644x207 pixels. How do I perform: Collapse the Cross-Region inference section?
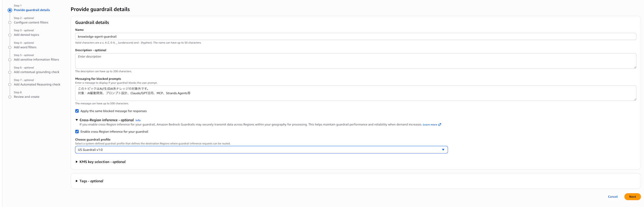[x=77, y=120]
